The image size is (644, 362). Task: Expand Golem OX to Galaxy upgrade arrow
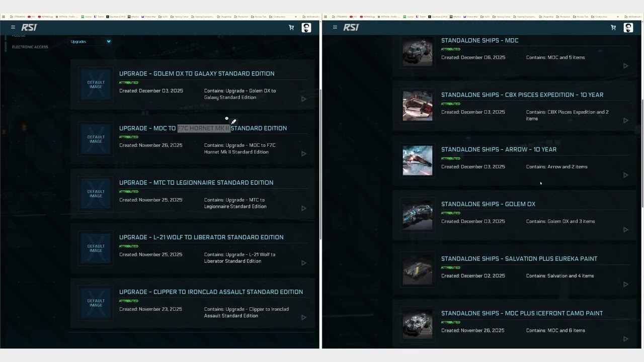coord(303,99)
